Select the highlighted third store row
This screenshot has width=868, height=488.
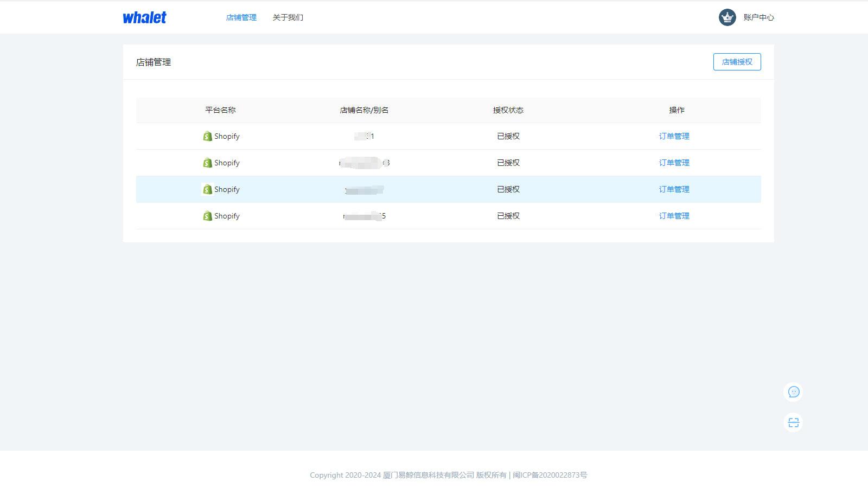click(434, 189)
